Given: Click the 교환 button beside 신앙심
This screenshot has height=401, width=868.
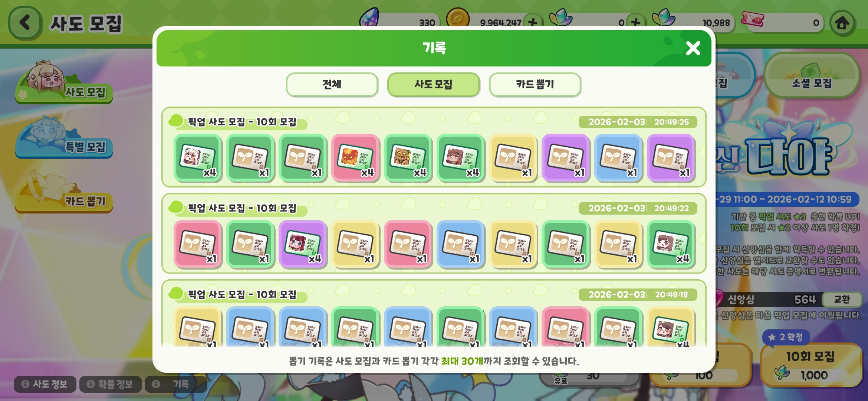Looking at the screenshot, I should click(841, 299).
